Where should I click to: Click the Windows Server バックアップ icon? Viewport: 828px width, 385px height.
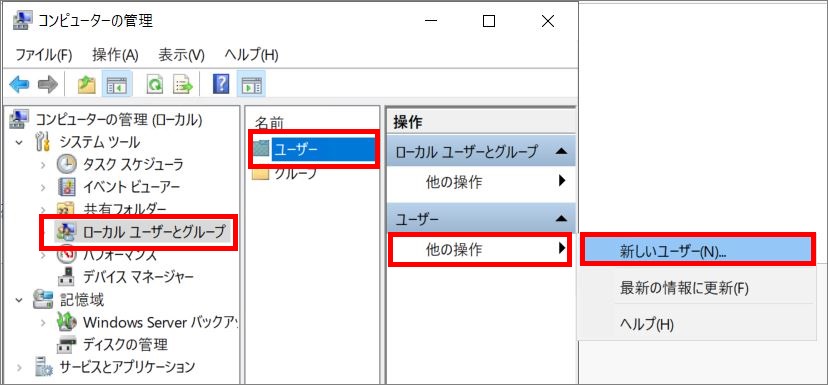pos(67,322)
